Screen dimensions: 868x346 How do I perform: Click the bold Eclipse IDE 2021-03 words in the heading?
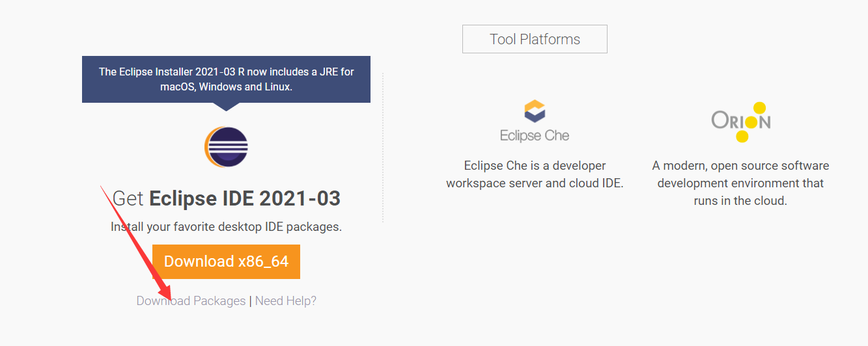[x=245, y=198]
